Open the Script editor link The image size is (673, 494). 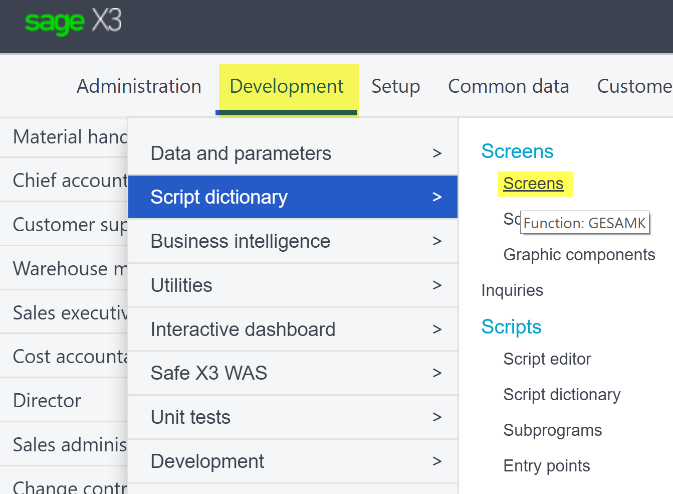(547, 359)
